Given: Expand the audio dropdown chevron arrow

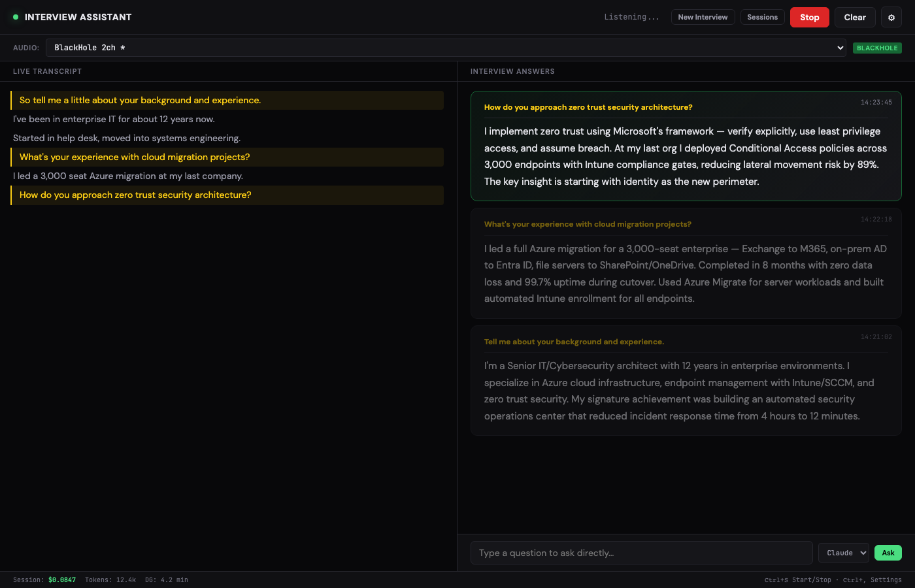Looking at the screenshot, I should coord(840,47).
